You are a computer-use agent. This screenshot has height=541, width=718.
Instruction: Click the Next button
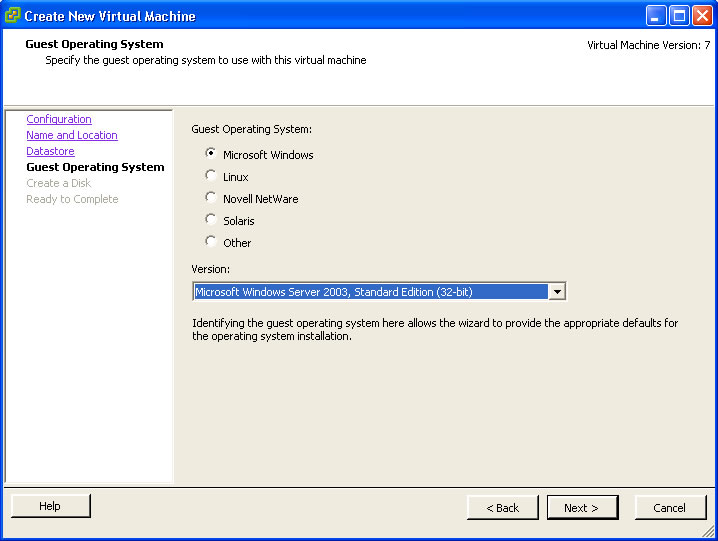(582, 508)
